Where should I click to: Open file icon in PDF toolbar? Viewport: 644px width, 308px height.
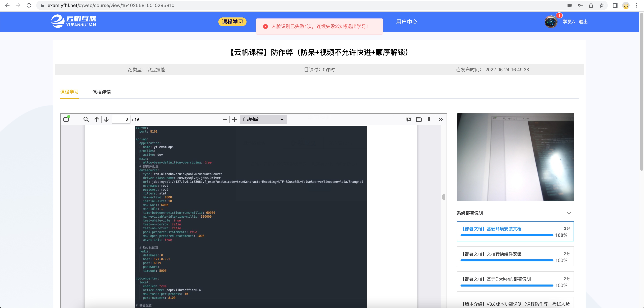[419, 119]
